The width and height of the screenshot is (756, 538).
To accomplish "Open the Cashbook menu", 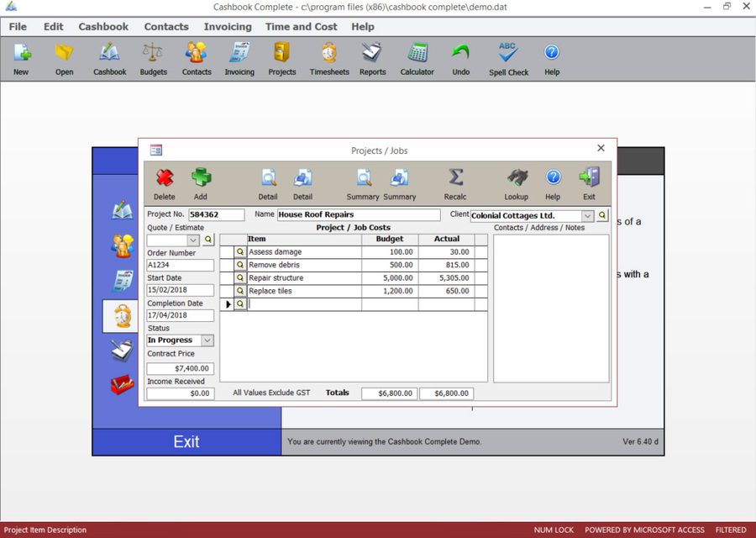I will (103, 27).
